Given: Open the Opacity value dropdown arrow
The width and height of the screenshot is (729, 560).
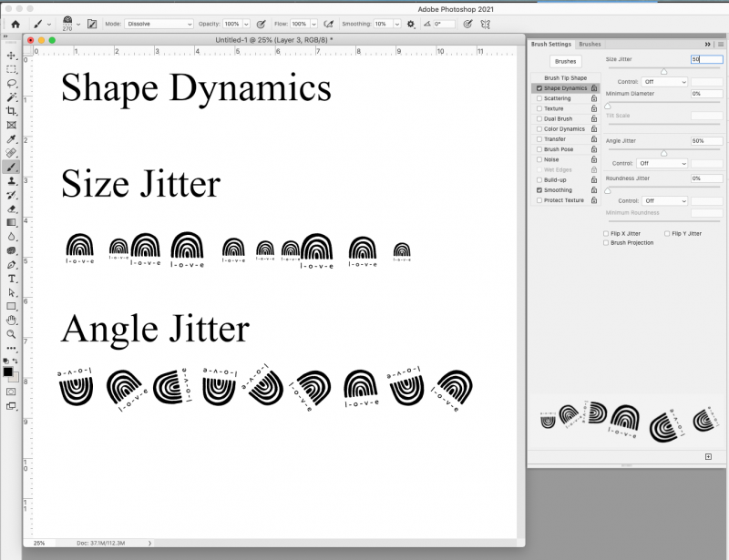Looking at the screenshot, I should 246,24.
